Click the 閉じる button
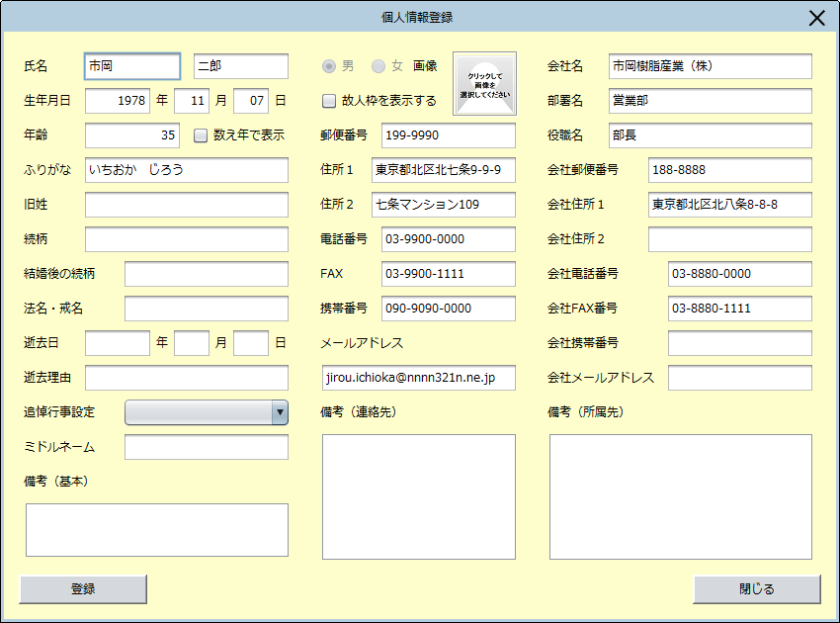The height and width of the screenshot is (623, 840). [x=757, y=589]
